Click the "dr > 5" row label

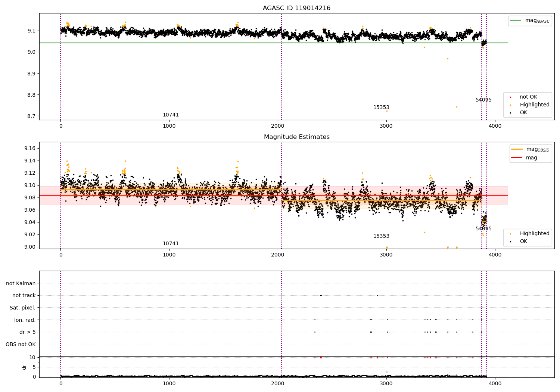28,332
